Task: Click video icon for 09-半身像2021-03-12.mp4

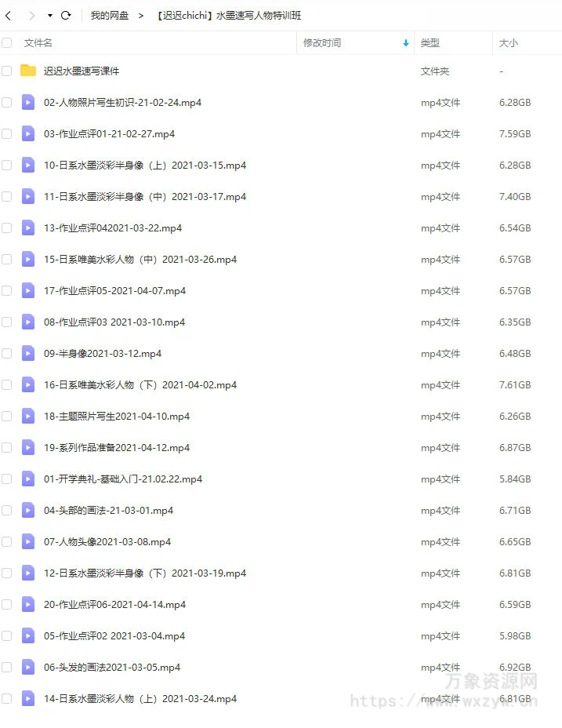Action: coord(28,353)
